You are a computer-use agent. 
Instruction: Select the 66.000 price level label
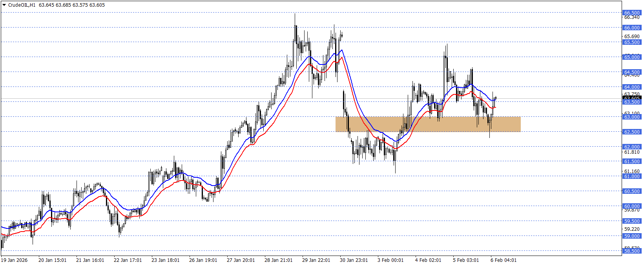(632, 28)
